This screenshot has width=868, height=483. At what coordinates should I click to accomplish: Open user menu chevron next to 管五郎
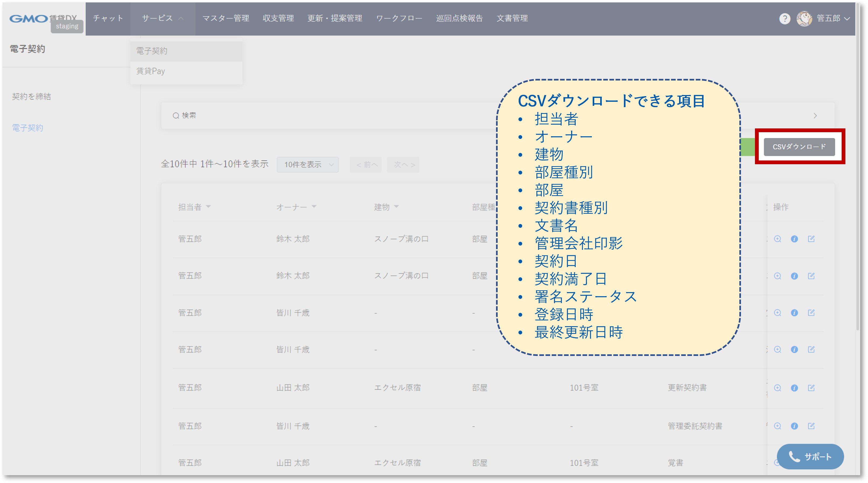click(847, 19)
